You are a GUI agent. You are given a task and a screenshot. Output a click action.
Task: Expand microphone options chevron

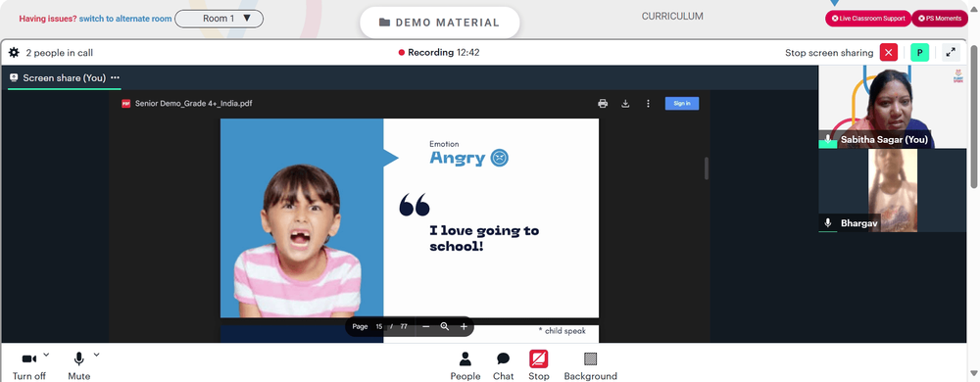[x=96, y=355]
